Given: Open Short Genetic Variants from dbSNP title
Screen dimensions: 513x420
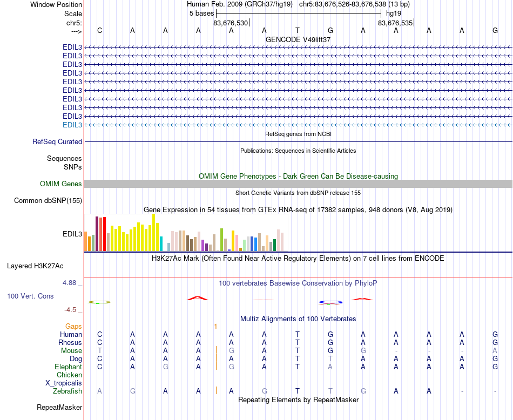Looking at the screenshot, I should point(298,193).
